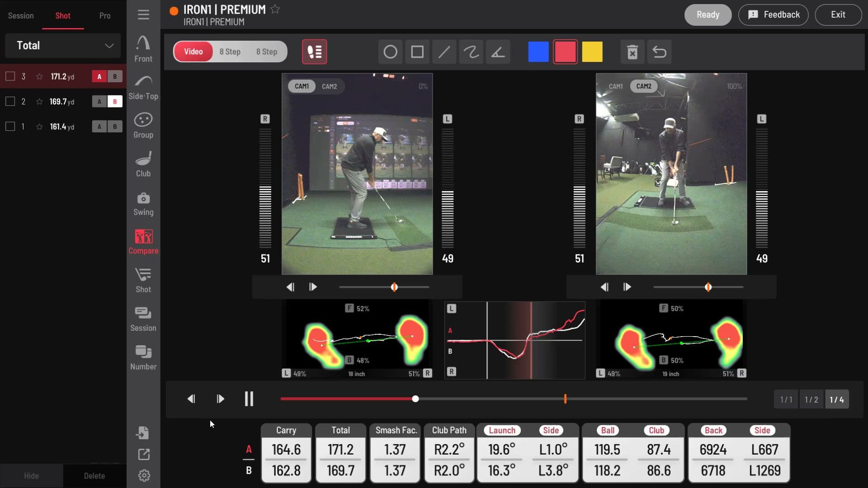Open the Club view in sidebar

tap(143, 164)
